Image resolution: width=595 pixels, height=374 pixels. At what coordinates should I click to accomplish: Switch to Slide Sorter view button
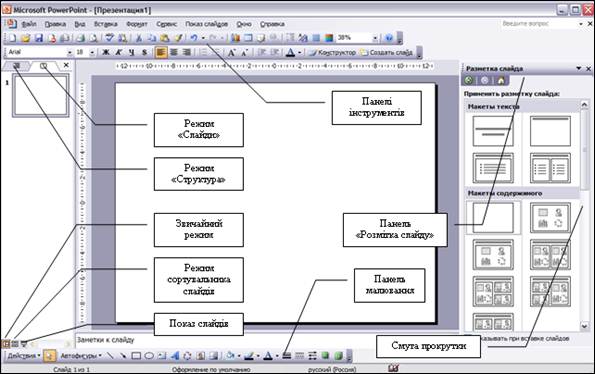coord(15,344)
